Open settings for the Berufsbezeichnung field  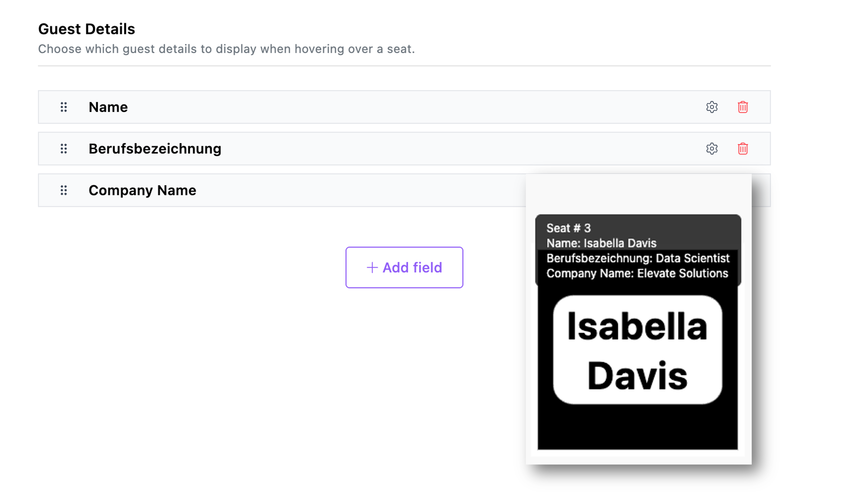tap(712, 149)
